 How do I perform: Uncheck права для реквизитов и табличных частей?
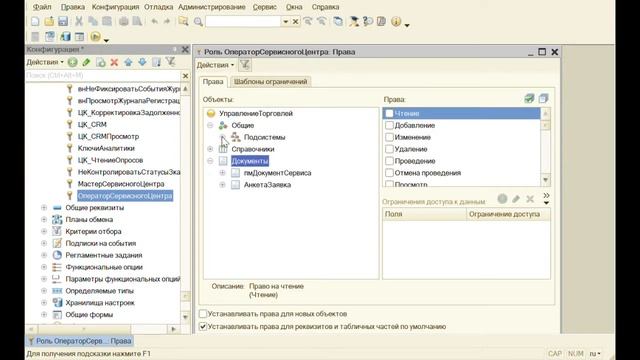pos(203,327)
